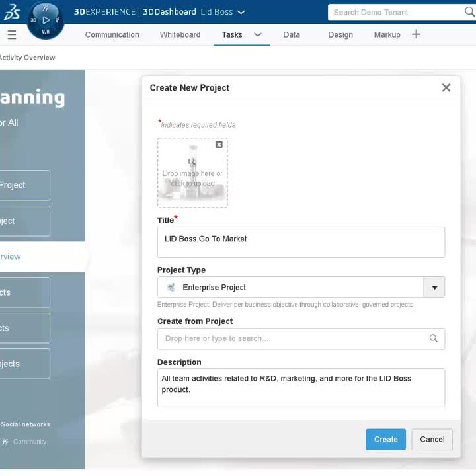Click the 3DS logo icon
This screenshot has width=476, height=476.
coord(12,12)
